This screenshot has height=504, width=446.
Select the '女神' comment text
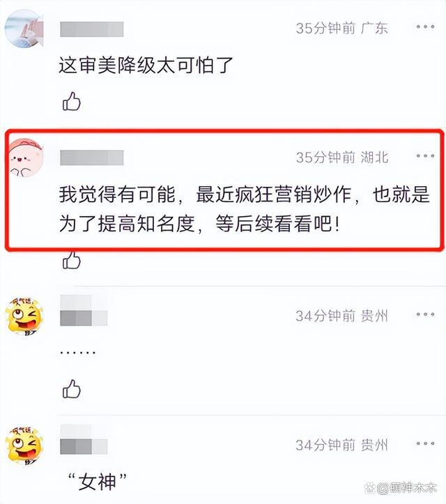click(x=98, y=482)
